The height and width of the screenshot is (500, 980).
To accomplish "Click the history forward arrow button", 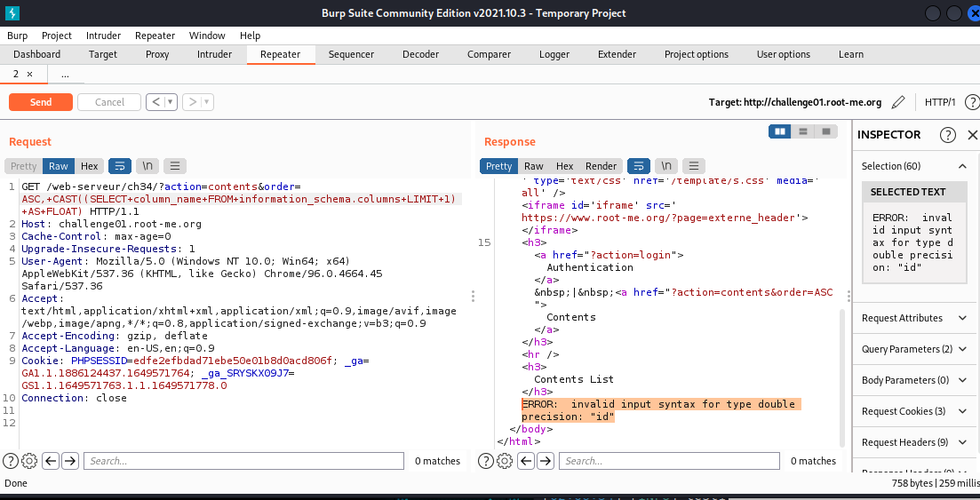I will tap(193, 102).
